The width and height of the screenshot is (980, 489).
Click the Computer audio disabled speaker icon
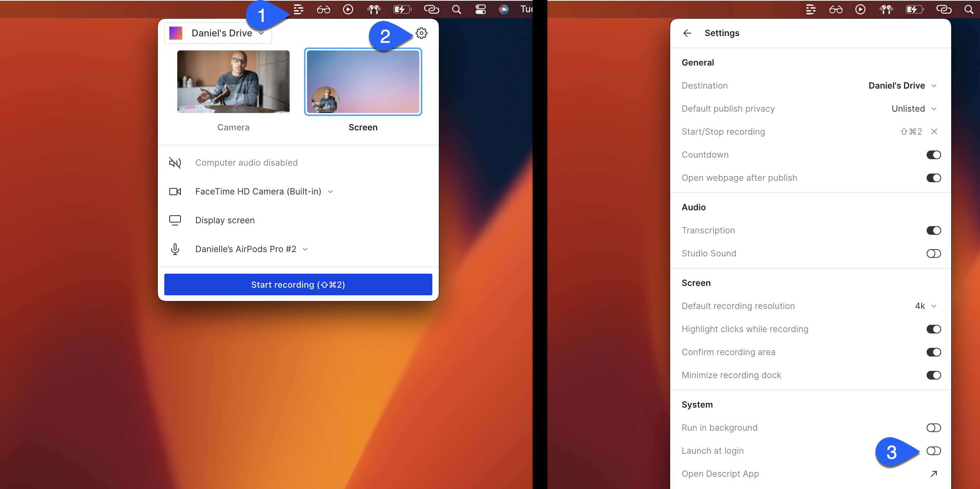(x=175, y=163)
